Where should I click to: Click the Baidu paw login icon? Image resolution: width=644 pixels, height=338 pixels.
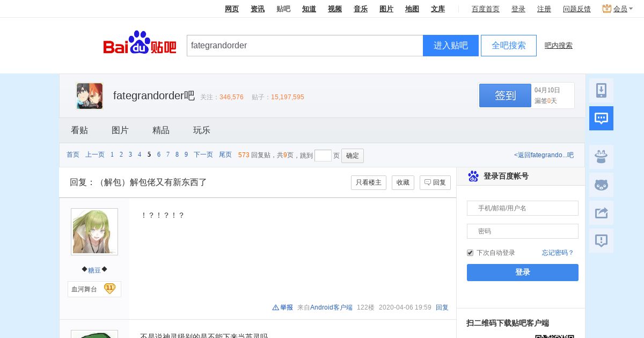coord(473,176)
